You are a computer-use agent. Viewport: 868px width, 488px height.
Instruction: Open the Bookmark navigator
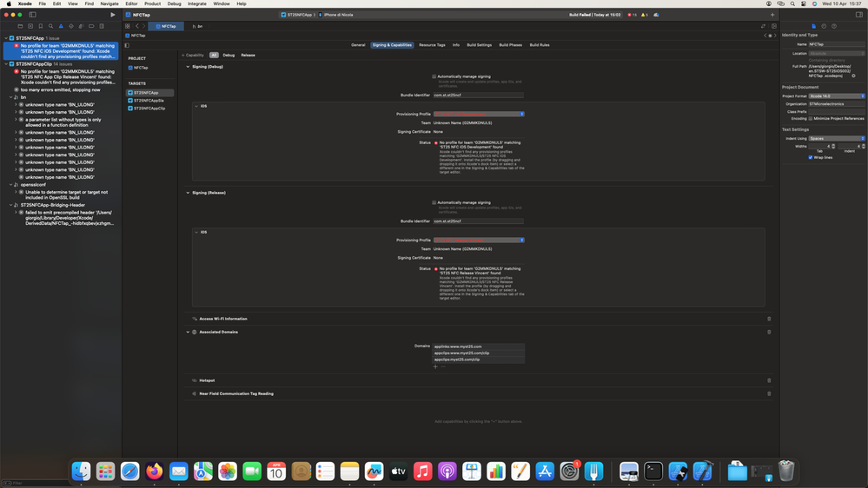click(x=41, y=26)
